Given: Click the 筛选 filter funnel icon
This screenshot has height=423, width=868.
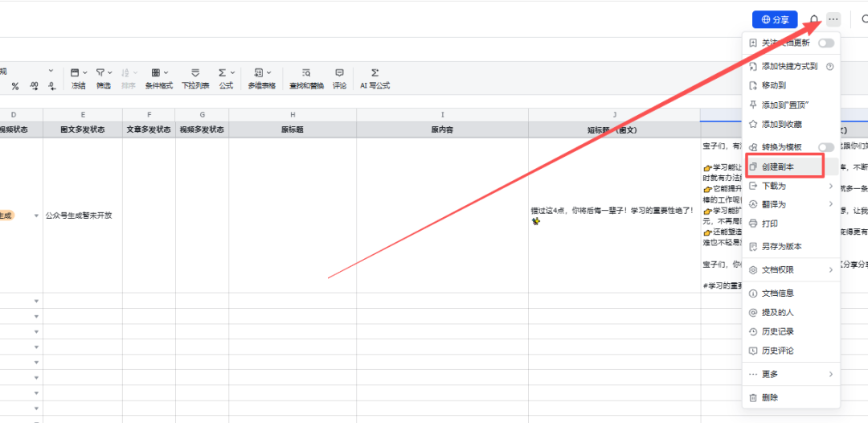Looking at the screenshot, I should 100,72.
